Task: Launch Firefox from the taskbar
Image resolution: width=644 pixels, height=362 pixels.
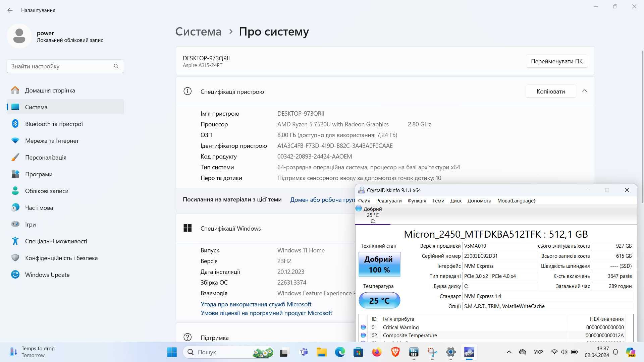Action: click(377, 352)
